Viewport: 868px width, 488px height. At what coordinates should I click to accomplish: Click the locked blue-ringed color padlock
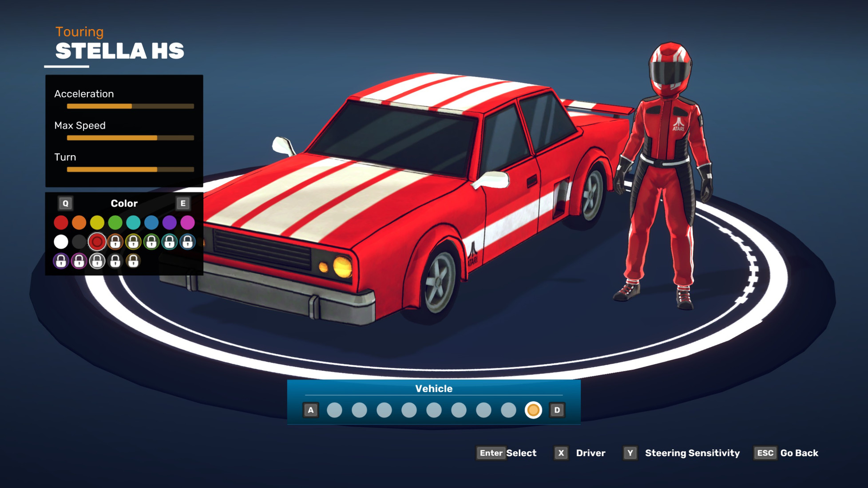(187, 242)
